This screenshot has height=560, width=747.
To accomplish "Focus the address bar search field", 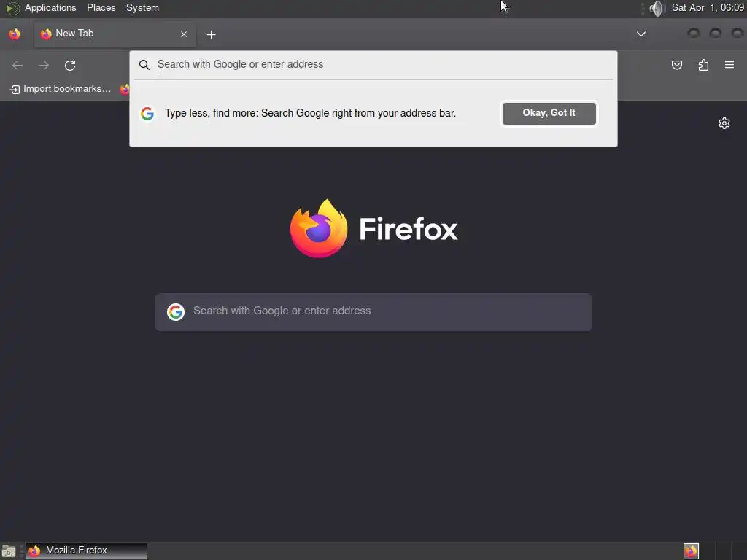I will pyautogui.click(x=373, y=65).
